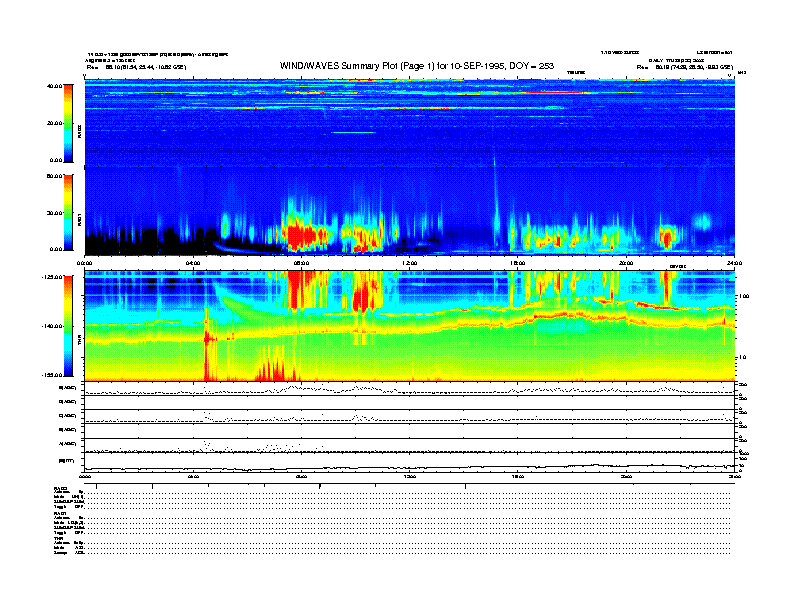This screenshot has width=792, height=612.
Task: Click the 08:00 tick under the line plots
Action: click(x=301, y=477)
